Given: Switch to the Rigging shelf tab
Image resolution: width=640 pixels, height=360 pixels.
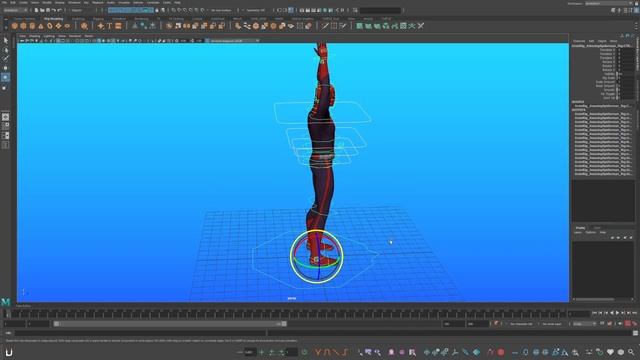Looking at the screenshot, I should (98, 18).
